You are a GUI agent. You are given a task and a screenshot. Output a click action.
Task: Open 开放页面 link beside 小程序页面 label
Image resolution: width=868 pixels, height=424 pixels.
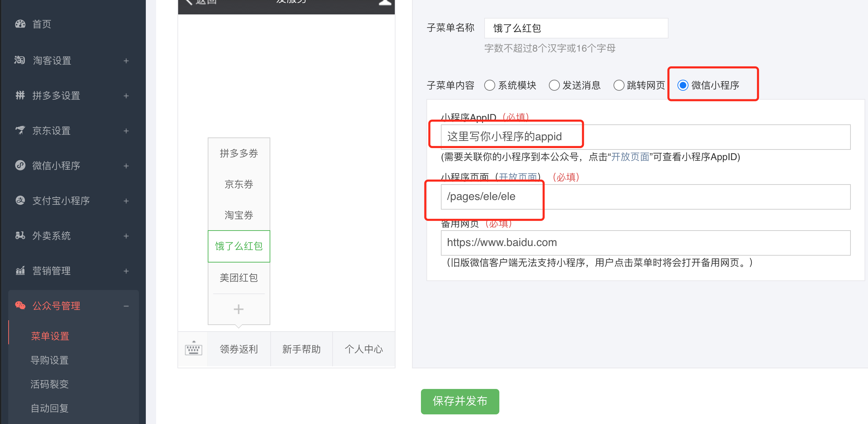(518, 177)
